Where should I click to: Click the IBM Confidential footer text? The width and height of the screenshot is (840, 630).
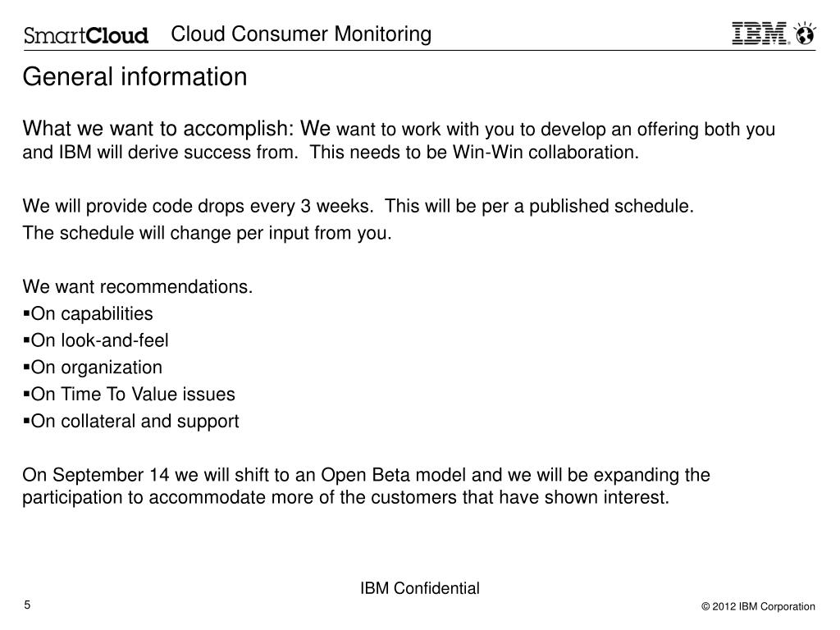[420, 588]
